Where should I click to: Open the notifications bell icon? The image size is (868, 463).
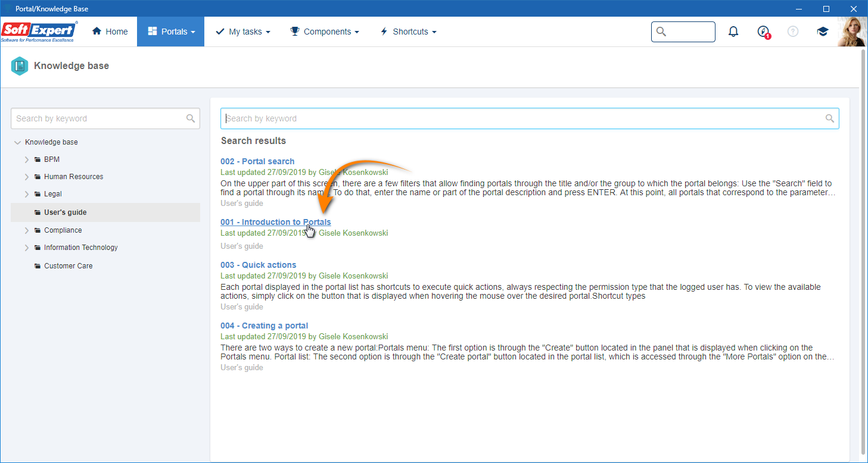pyautogui.click(x=733, y=32)
